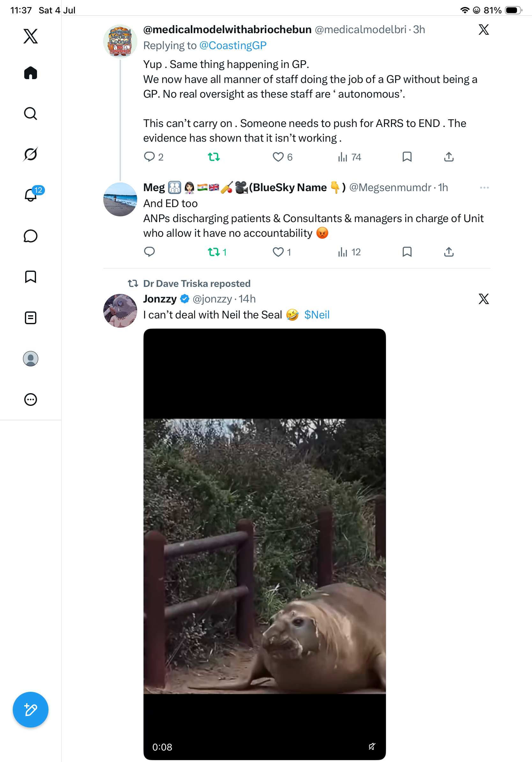This screenshot has width=532, height=762.
Task: Open share menu on medicalmodelwithabriochebun post
Action: coord(449,157)
